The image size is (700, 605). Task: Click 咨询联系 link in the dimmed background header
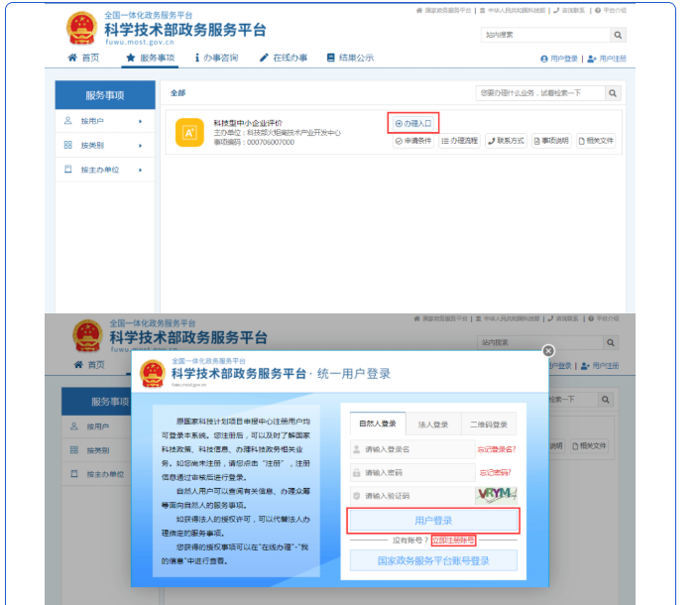tap(563, 318)
